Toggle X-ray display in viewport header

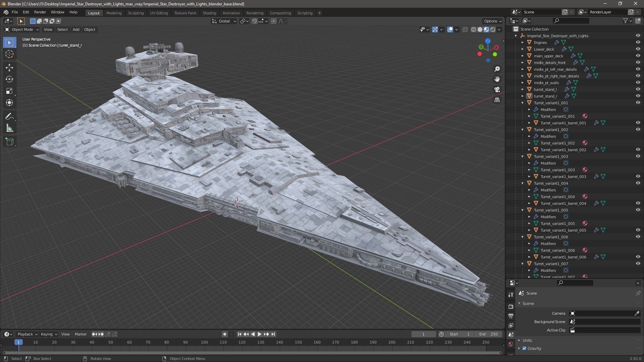point(465,29)
